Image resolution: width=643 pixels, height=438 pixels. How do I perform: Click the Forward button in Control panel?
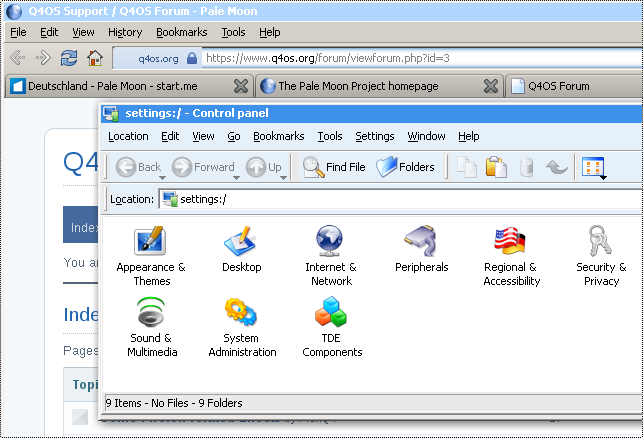(x=203, y=167)
